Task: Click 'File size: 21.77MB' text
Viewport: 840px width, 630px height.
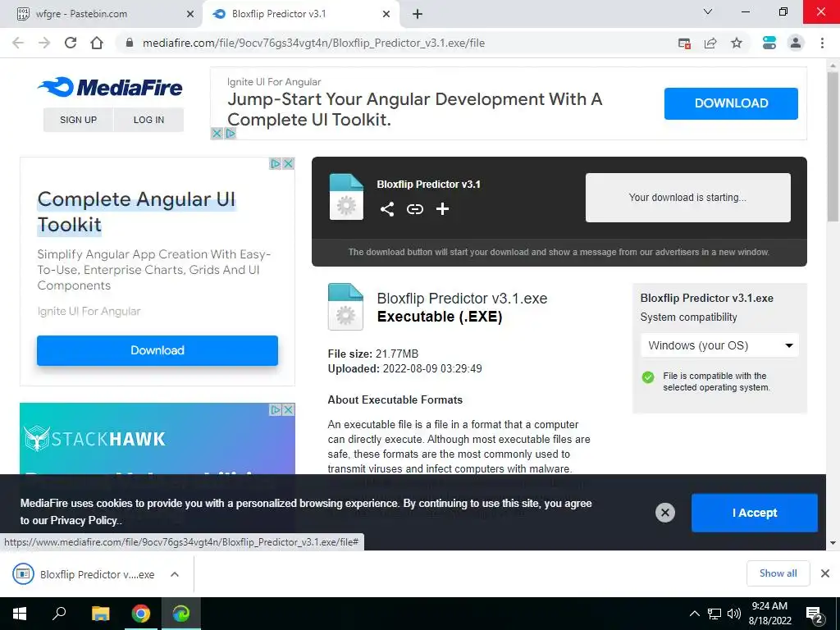Action: click(373, 354)
